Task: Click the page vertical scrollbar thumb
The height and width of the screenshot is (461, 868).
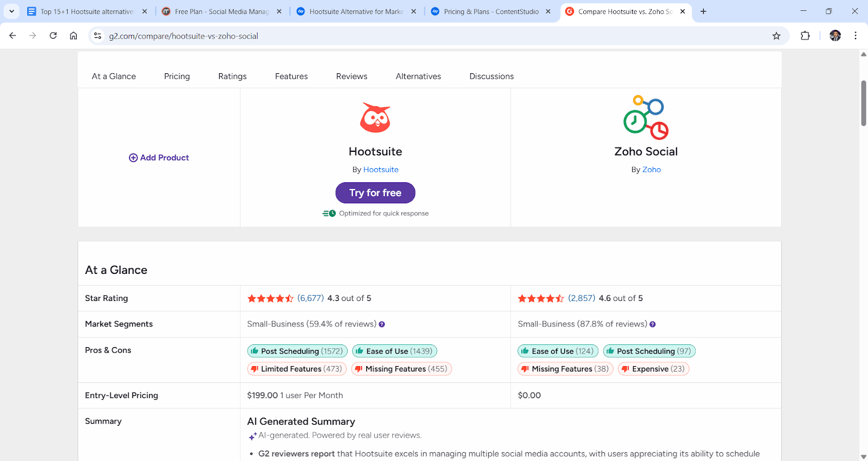Action: (x=863, y=103)
